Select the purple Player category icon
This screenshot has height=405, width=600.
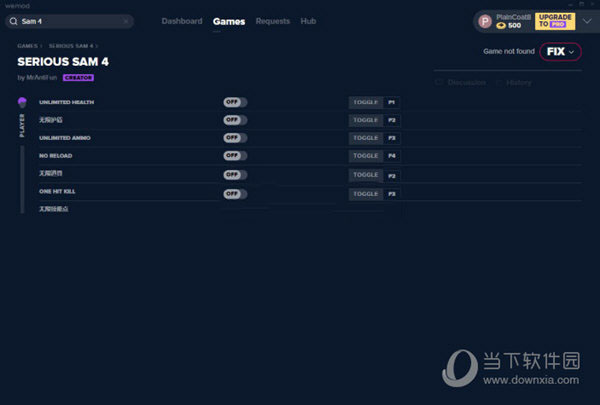tap(22, 102)
